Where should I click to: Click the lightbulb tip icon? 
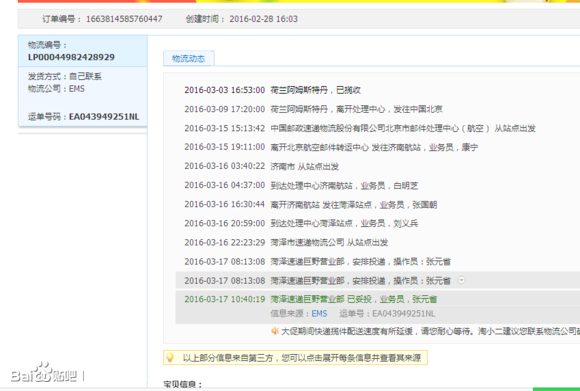pos(170,357)
